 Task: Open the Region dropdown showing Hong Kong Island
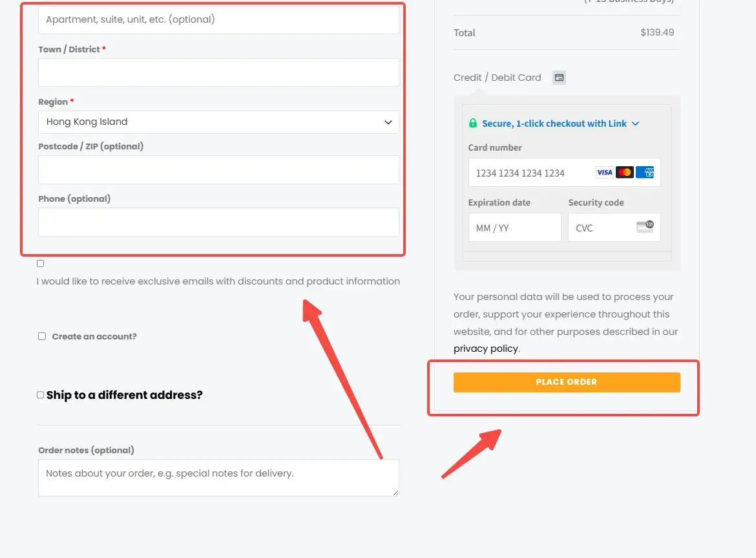pyautogui.click(x=218, y=122)
